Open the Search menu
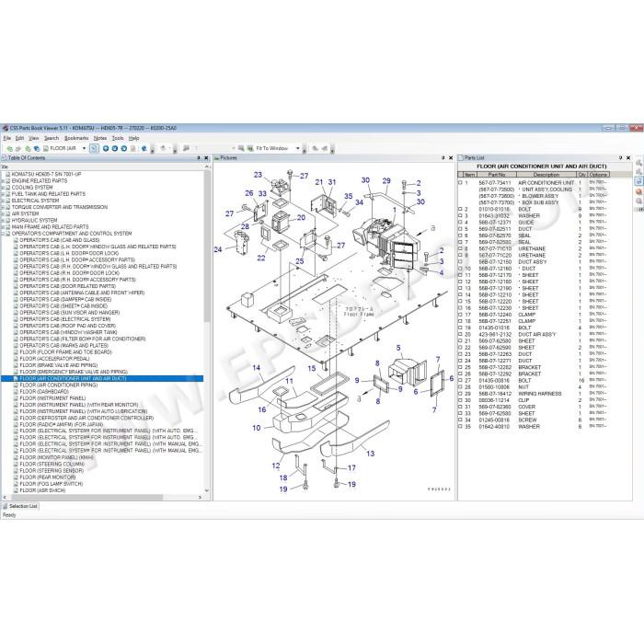644x644 pixels. (x=52, y=138)
